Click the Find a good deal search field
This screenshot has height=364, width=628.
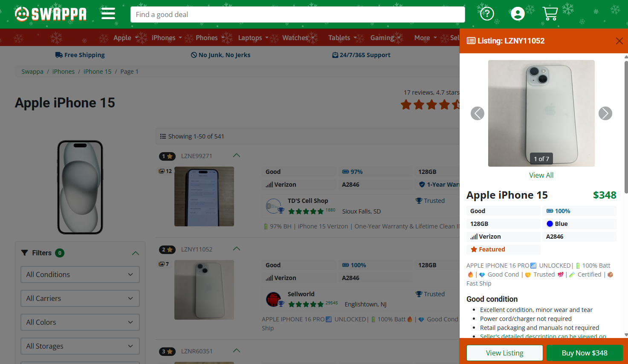click(298, 14)
